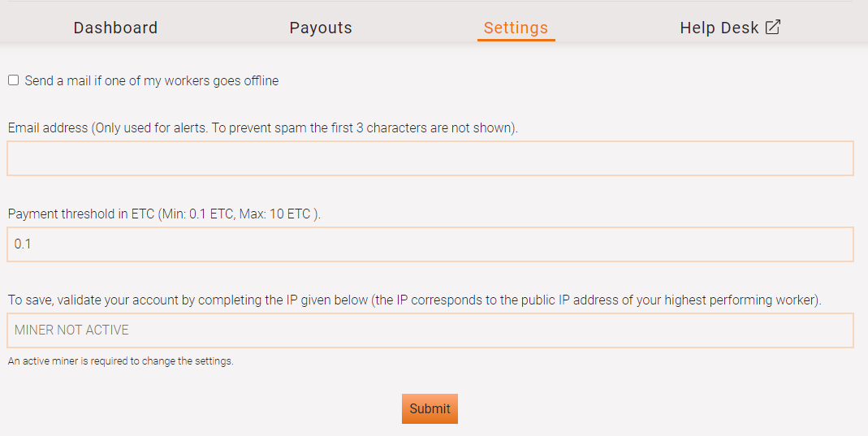The image size is (868, 436).
Task: Click the MINER NOT ACTIVE validation field
Action: [x=430, y=330]
